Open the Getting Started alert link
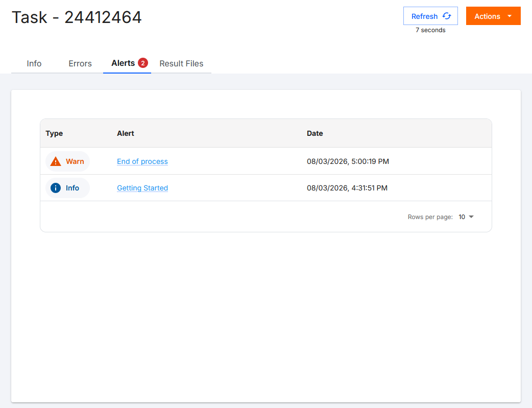Screen dimensions: 532x408 142,188
